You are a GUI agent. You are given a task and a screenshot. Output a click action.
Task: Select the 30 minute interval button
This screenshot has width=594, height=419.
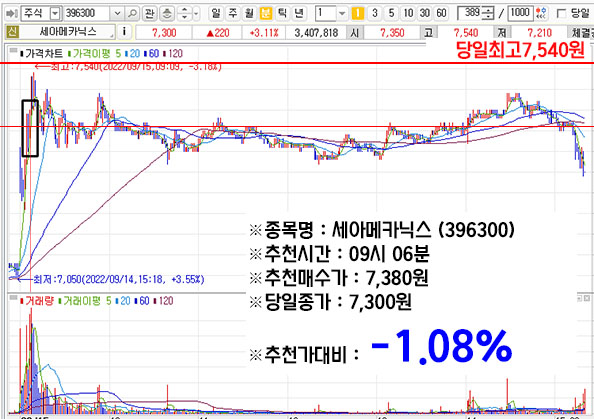click(424, 14)
